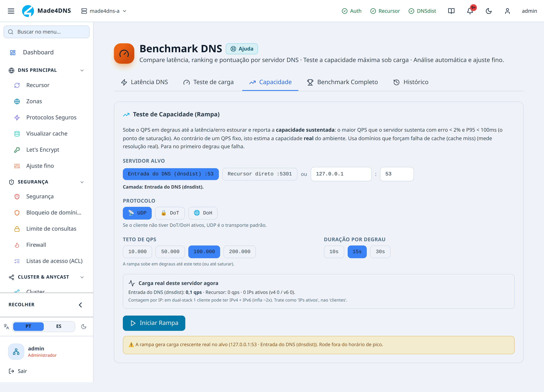The height and width of the screenshot is (392, 544).
Task: Toggle dark mode moon in top bar
Action: [x=489, y=11]
